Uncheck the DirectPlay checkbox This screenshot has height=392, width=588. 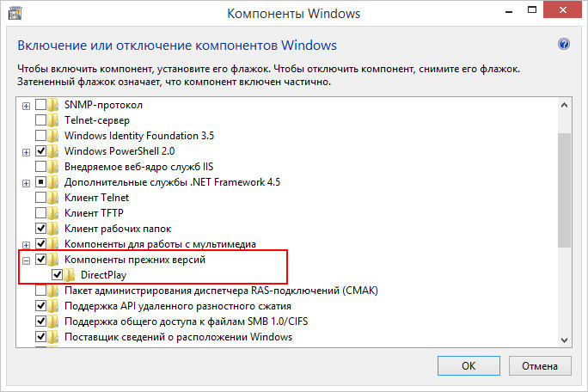pos(57,275)
